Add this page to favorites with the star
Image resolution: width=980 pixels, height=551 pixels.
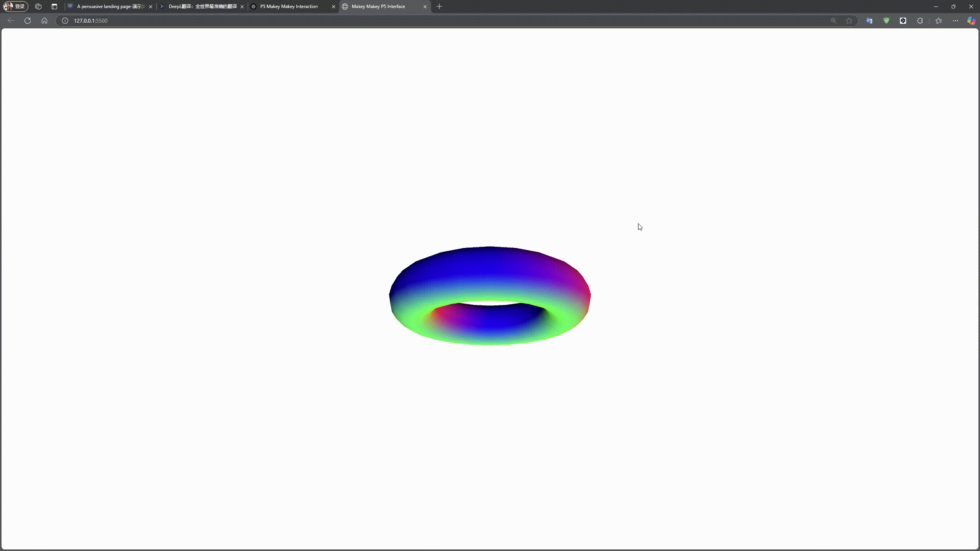(x=849, y=21)
